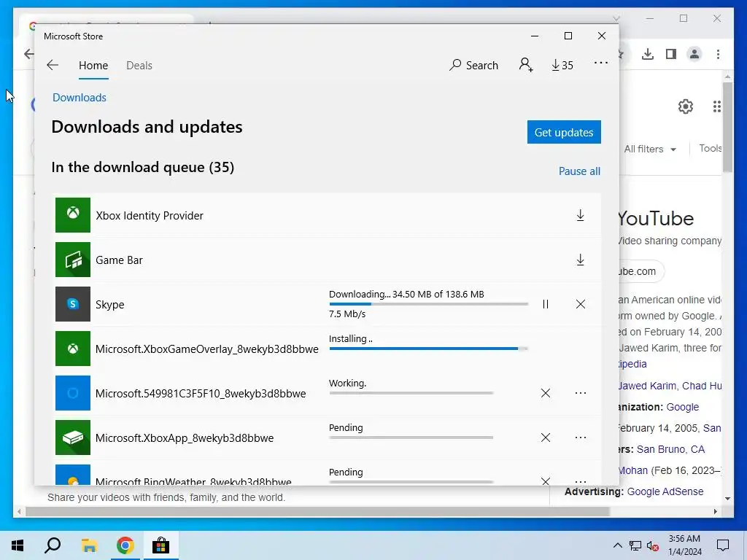
Task: Click the Microsoft.XboxApp icon
Action: click(x=73, y=437)
